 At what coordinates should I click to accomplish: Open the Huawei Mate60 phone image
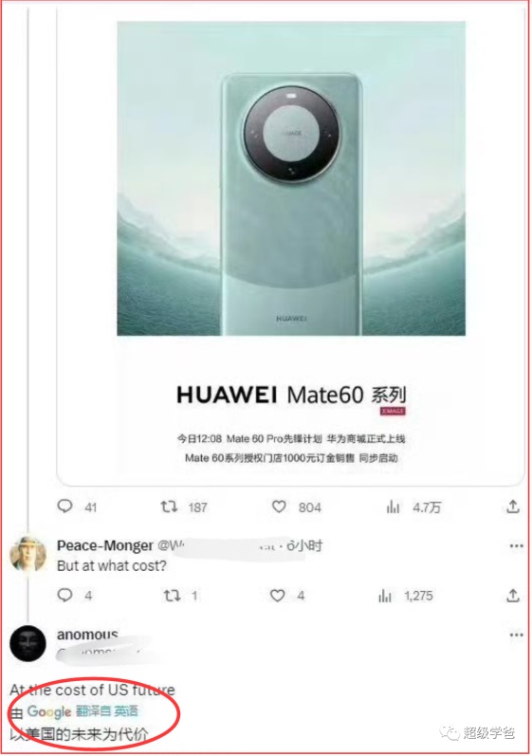point(291,178)
